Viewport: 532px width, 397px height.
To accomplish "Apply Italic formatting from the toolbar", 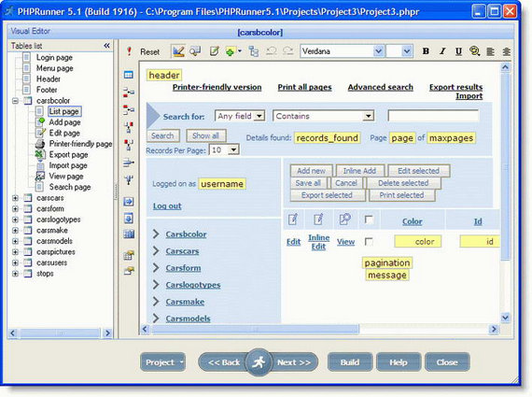I will (x=442, y=51).
